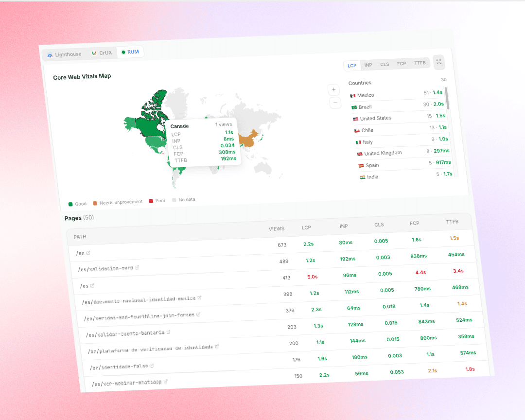Select the United Kingdom country row

coord(404,152)
